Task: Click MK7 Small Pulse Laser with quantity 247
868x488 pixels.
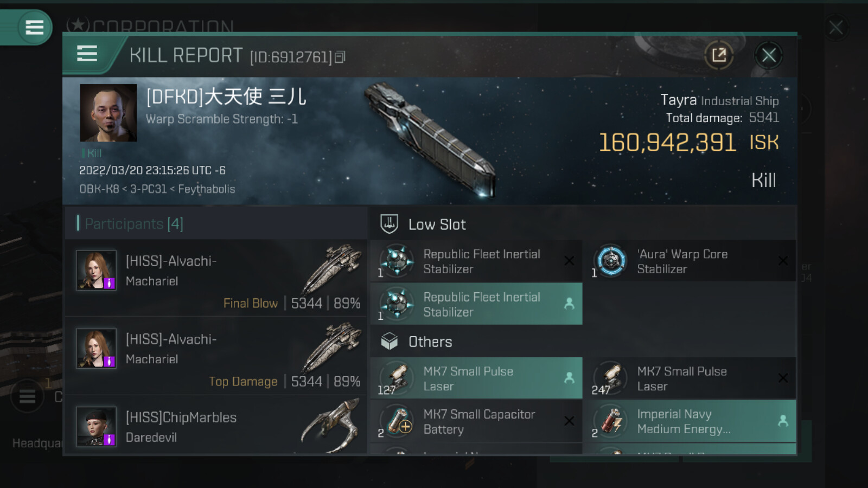Action: point(689,378)
